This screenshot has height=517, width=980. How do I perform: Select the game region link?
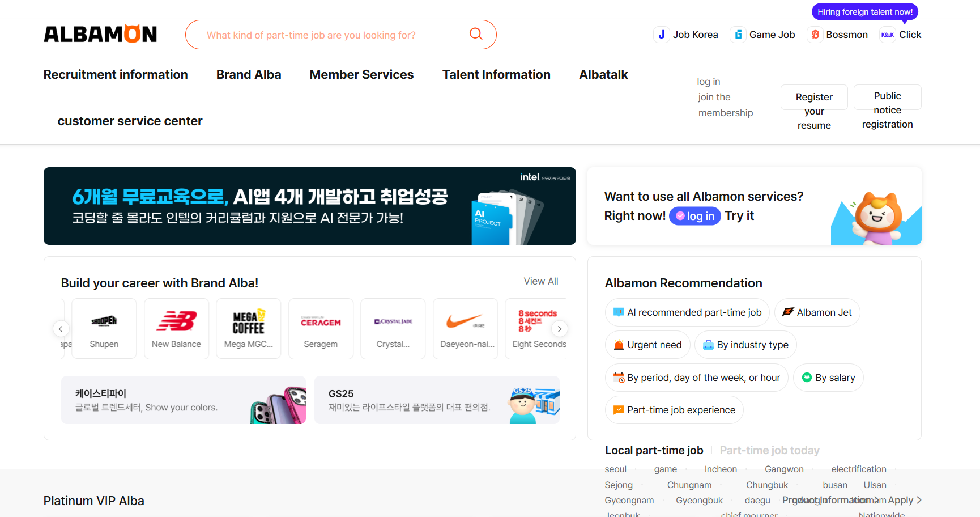pyautogui.click(x=666, y=469)
